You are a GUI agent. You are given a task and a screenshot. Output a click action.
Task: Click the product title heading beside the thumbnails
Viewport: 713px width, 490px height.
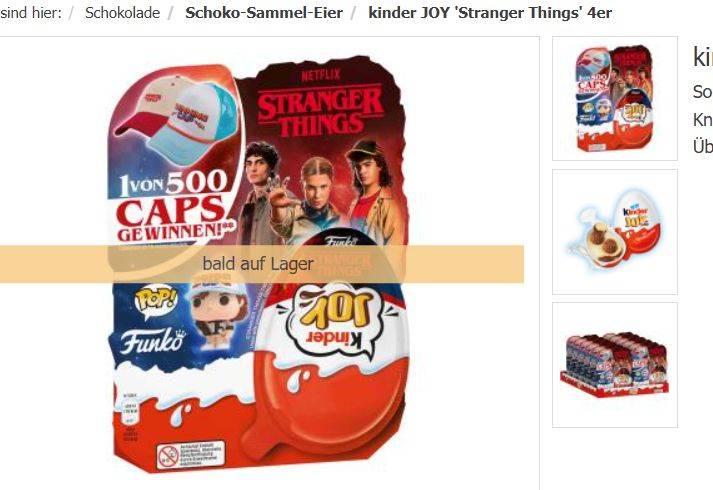click(x=703, y=58)
